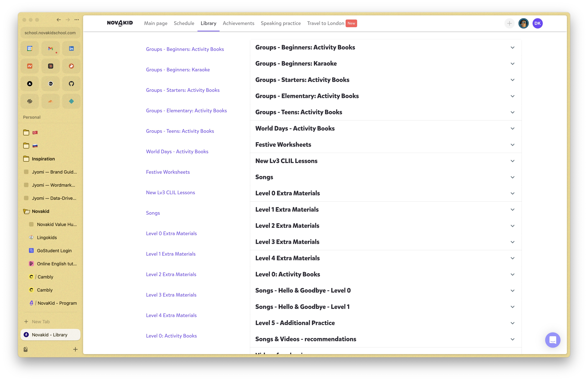Click the Level 0: Activity Books link
Screen dimensions: 588x381
coord(171,336)
